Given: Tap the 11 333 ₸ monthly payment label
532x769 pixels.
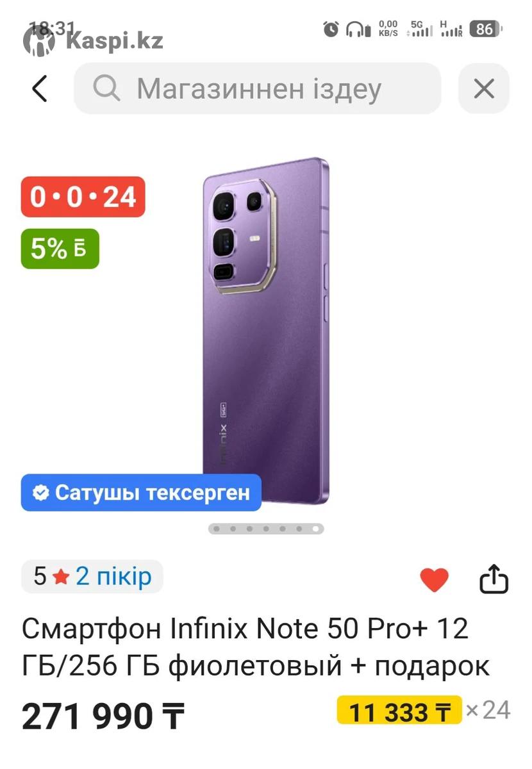Looking at the screenshot, I should [399, 711].
